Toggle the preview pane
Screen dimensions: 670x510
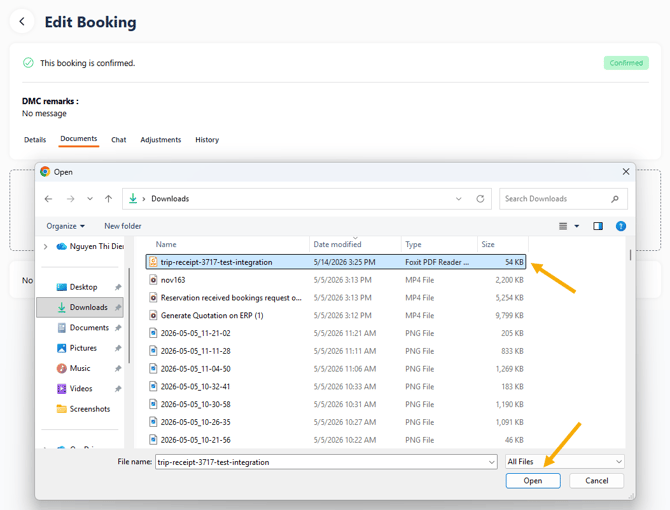pyautogui.click(x=598, y=226)
